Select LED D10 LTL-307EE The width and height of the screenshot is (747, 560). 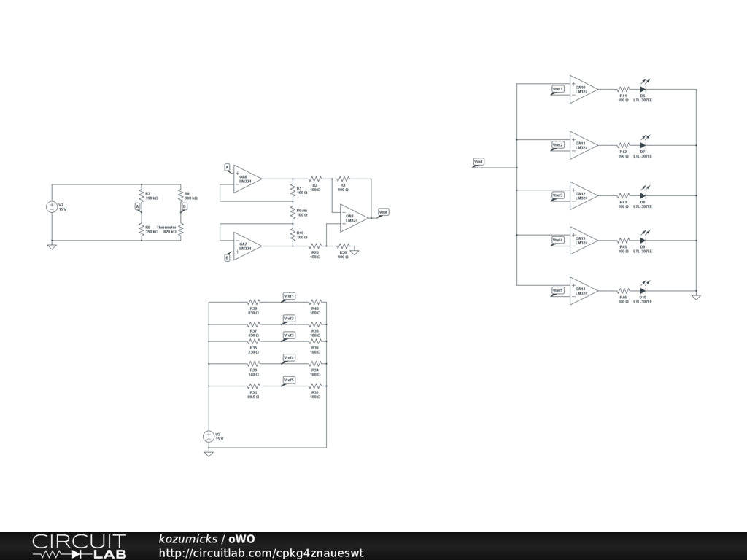[643, 291]
